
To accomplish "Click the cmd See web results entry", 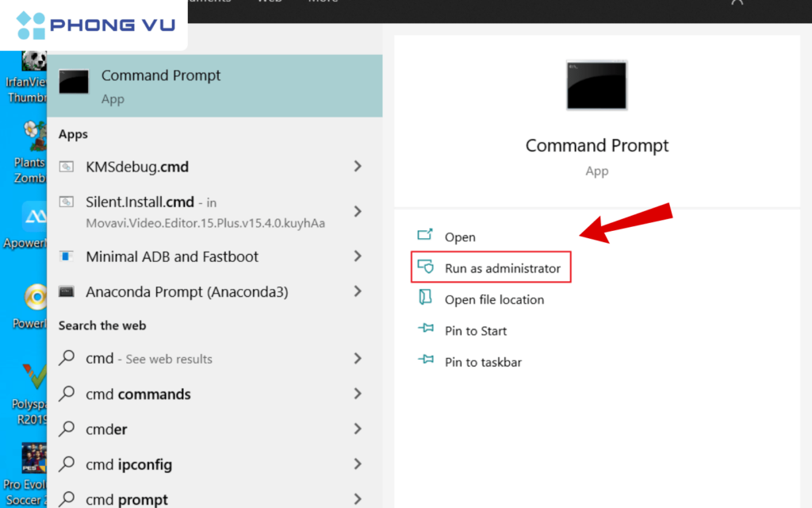I will pos(148,359).
